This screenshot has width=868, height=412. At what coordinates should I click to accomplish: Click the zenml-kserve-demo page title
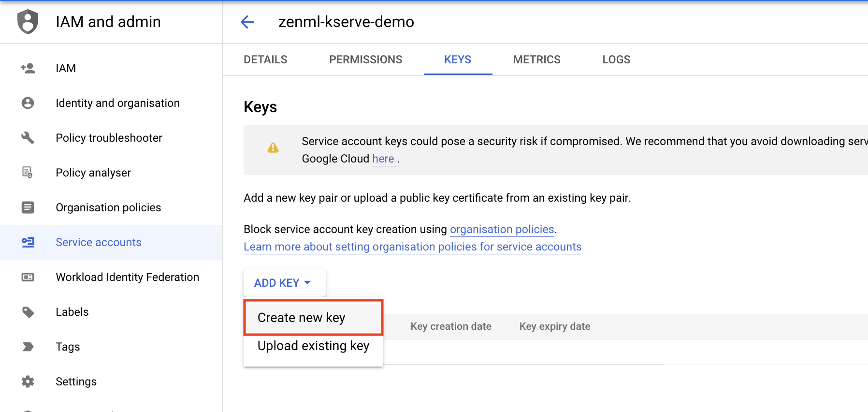[346, 22]
